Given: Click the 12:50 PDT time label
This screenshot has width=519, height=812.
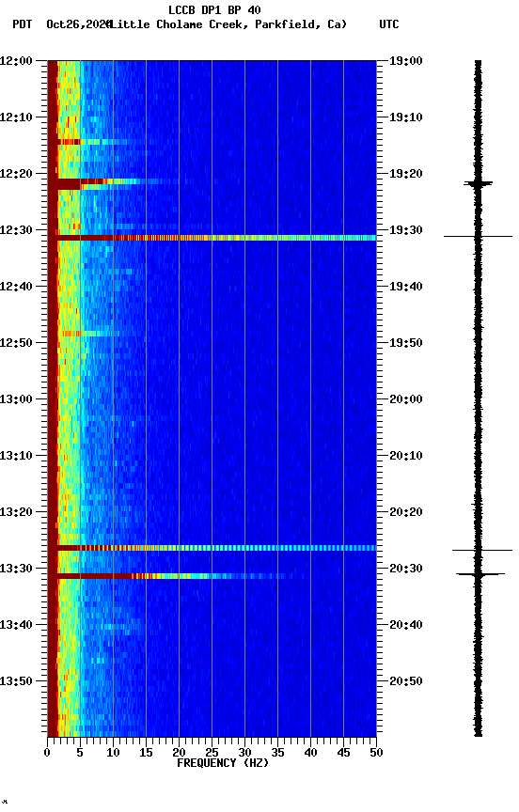Looking at the screenshot, I should click(x=16, y=343).
